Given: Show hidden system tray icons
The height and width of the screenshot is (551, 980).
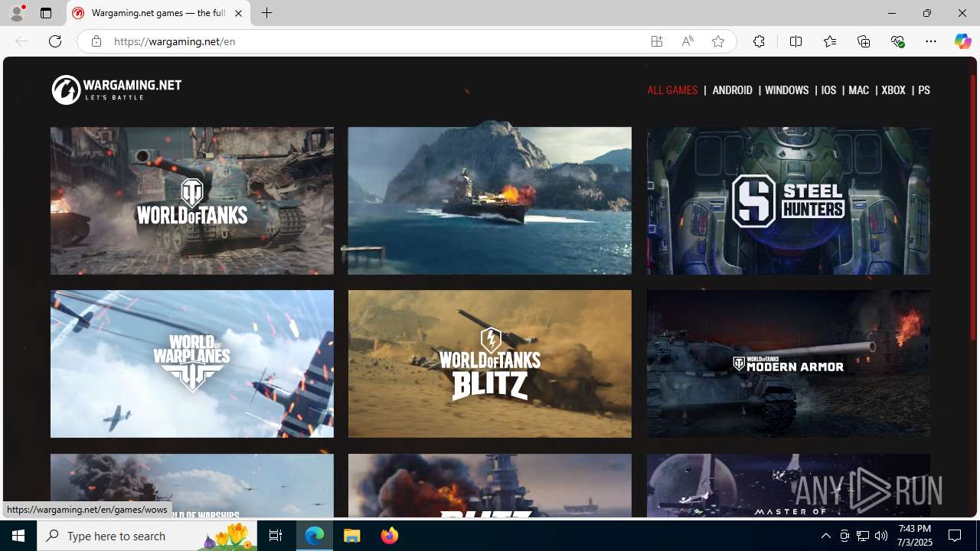Looking at the screenshot, I should [825, 536].
